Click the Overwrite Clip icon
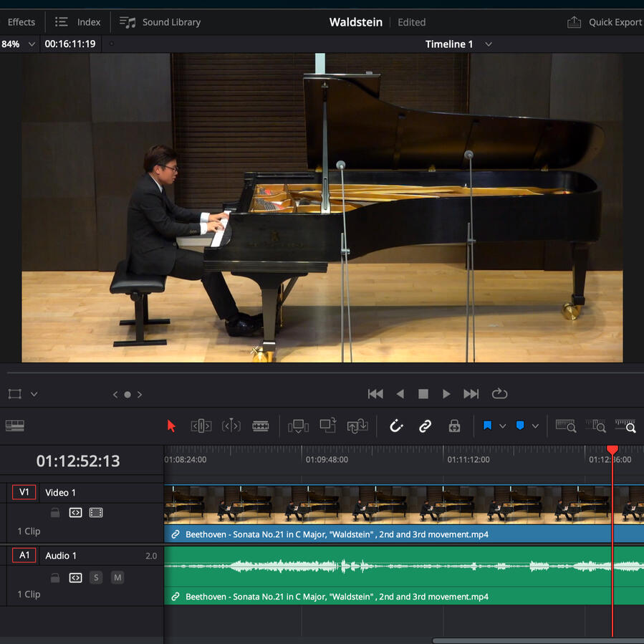Image resolution: width=644 pixels, height=644 pixels. coord(328,426)
